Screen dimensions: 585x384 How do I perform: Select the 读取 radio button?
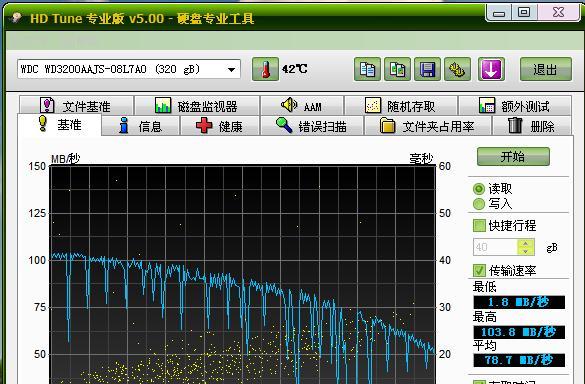click(x=479, y=189)
